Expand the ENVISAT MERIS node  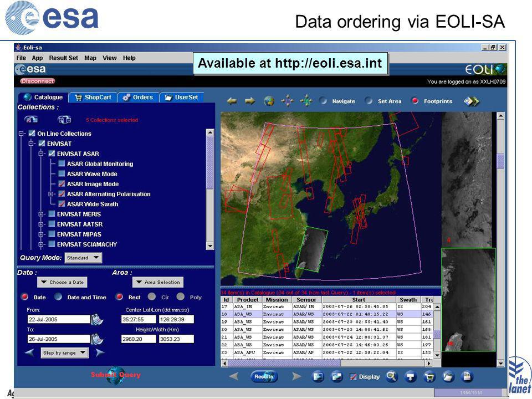41,214
